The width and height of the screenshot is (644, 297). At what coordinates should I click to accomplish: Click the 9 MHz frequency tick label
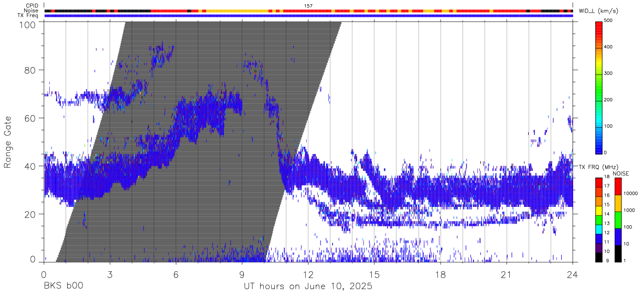point(608,260)
